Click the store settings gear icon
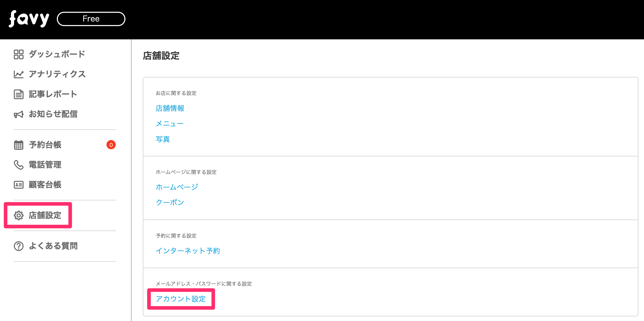 click(x=18, y=215)
